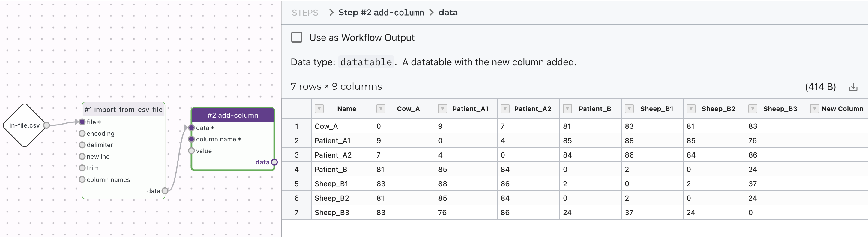The image size is (868, 237).
Task: Click the data output port of add-column
Action: pos(274,162)
